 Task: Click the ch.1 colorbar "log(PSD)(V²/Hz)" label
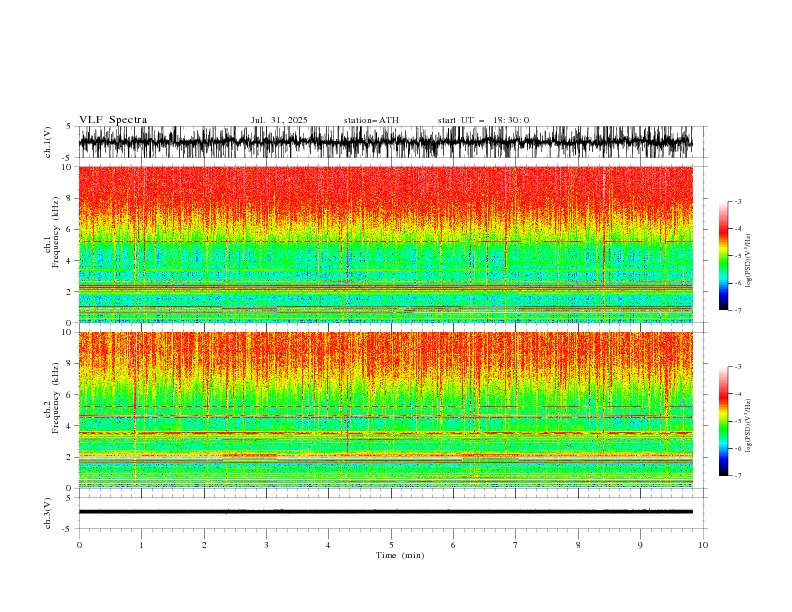[x=749, y=261]
